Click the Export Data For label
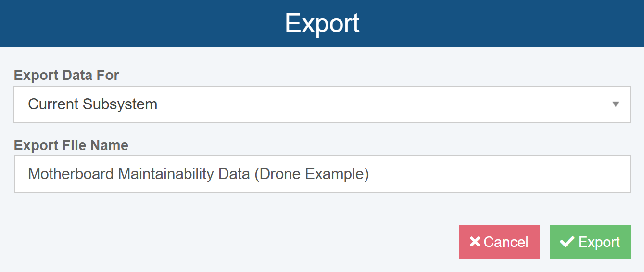Screen dimensions: 644x272 click(66, 75)
